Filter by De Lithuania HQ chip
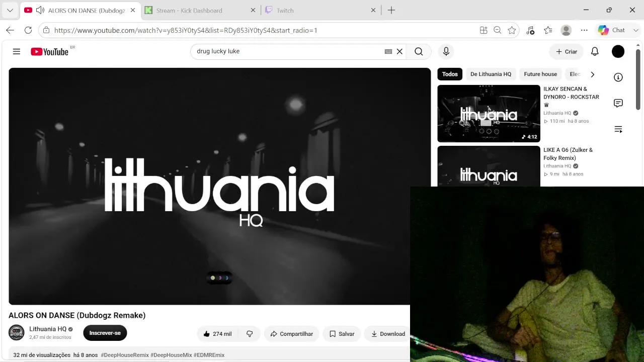This screenshot has height=362, width=644. point(491,74)
